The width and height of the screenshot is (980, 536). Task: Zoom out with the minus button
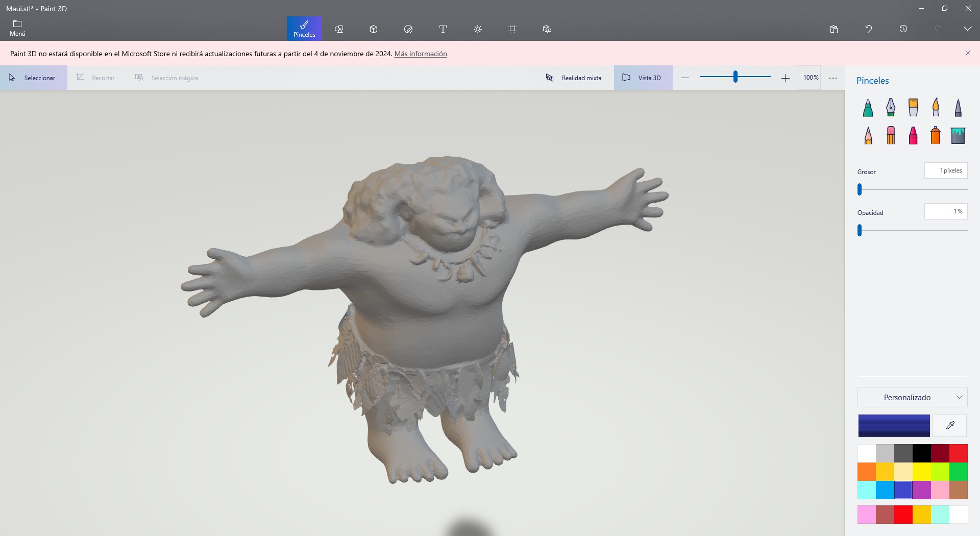[685, 78]
